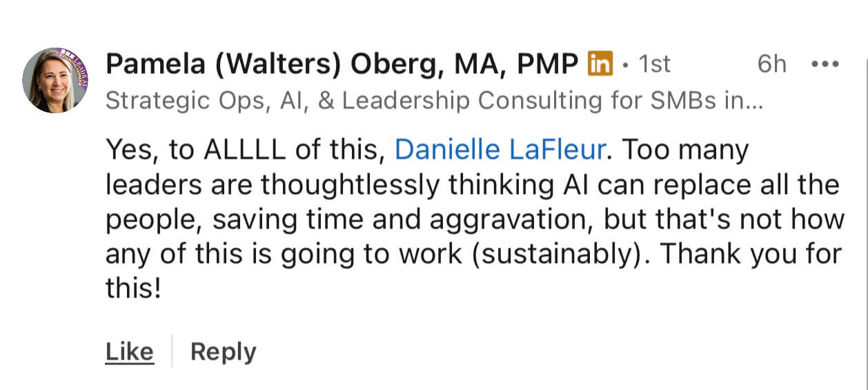Viewport: 868px width, 390px height.
Task: Expand the truncated headline ellipsis
Action: click(753, 102)
